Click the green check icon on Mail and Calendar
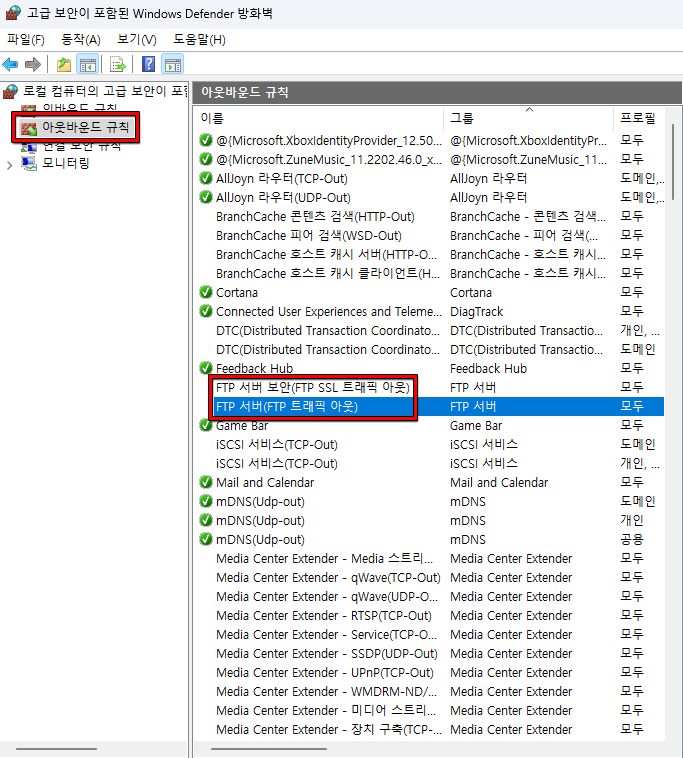 pos(206,482)
